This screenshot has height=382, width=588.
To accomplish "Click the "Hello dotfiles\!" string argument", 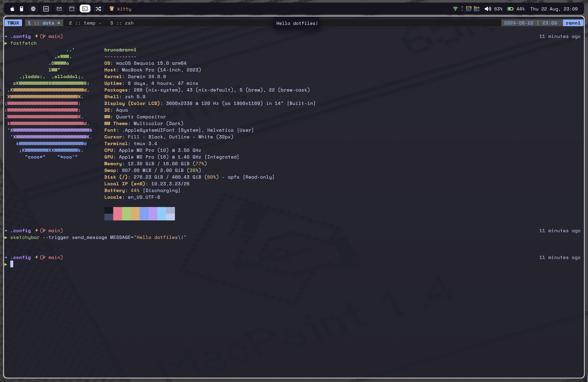I will pyautogui.click(x=160, y=237).
